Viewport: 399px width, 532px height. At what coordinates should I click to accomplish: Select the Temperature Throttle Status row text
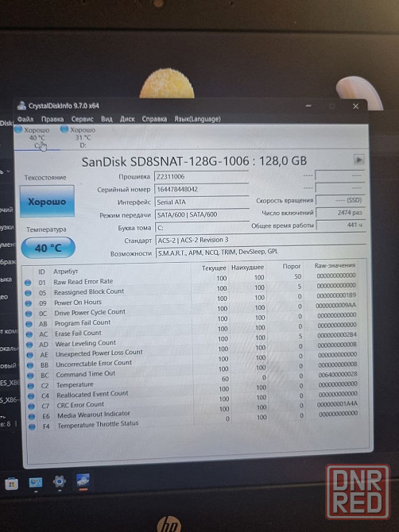98,424
